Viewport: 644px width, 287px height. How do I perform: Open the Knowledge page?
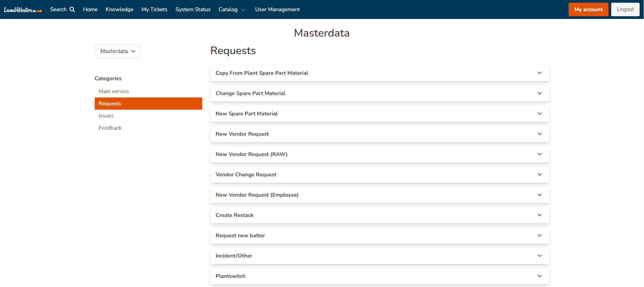tap(119, 9)
